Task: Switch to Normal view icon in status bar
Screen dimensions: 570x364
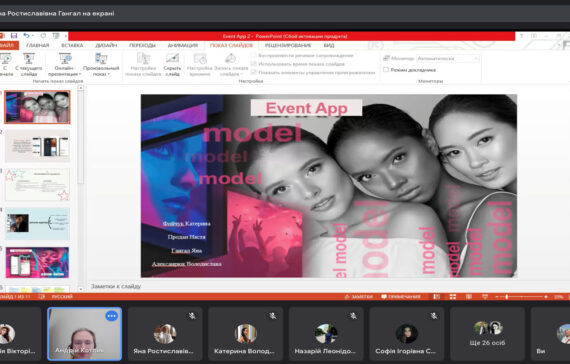Action: pos(437,297)
